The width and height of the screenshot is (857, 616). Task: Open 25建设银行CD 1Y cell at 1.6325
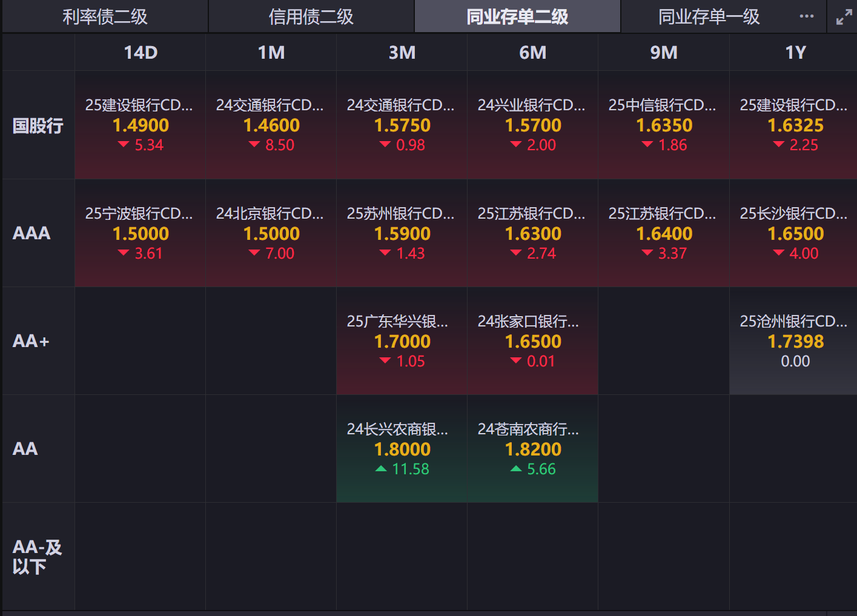[793, 125]
